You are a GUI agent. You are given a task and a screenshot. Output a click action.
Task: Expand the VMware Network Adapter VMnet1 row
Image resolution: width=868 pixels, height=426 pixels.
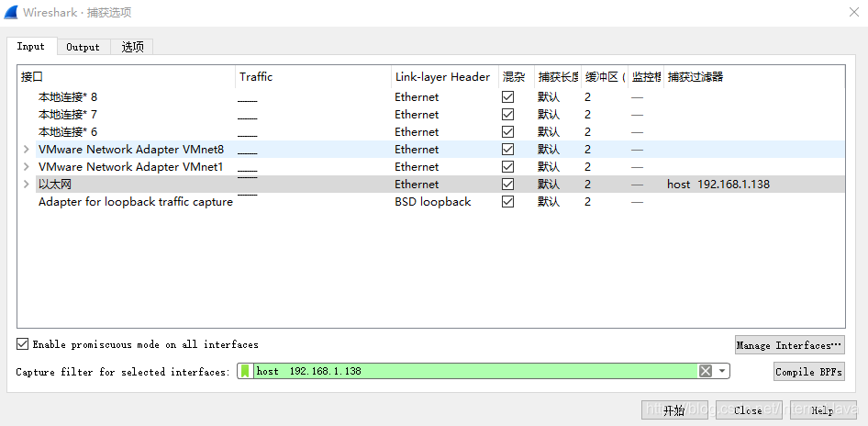tap(26, 167)
